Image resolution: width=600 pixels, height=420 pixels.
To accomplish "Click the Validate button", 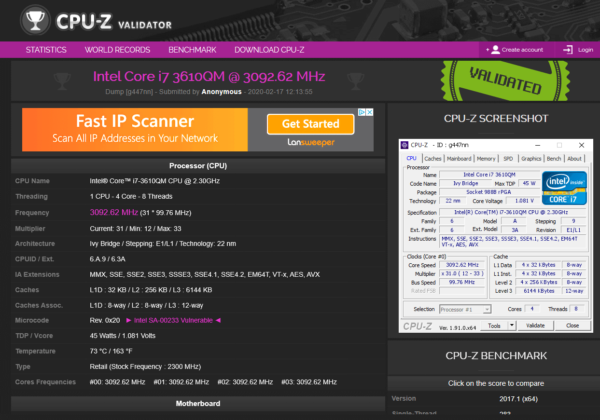I will pos(535,326).
